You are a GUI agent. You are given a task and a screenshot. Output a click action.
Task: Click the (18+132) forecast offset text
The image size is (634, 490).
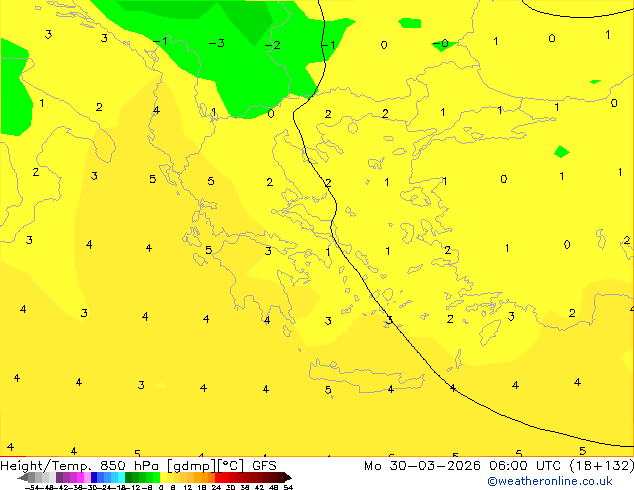click(x=602, y=466)
